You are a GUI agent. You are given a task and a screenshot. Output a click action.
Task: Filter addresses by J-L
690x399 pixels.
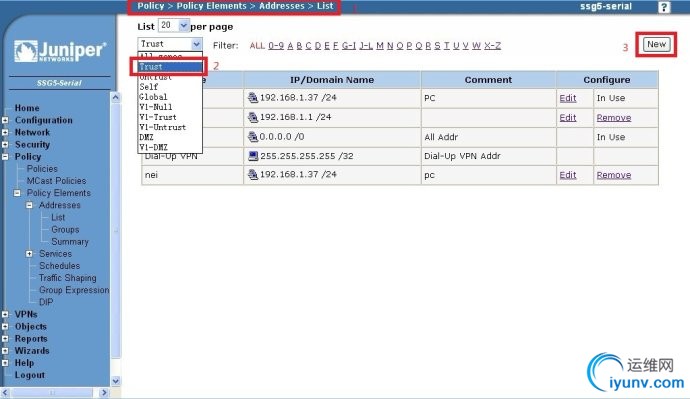(366, 45)
